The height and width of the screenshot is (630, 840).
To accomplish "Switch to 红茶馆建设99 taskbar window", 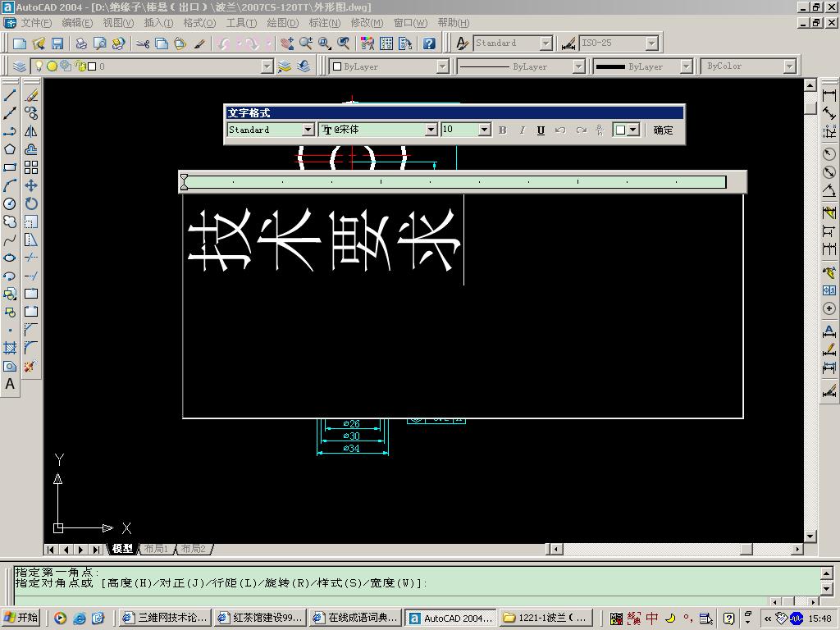I will pyautogui.click(x=260, y=618).
